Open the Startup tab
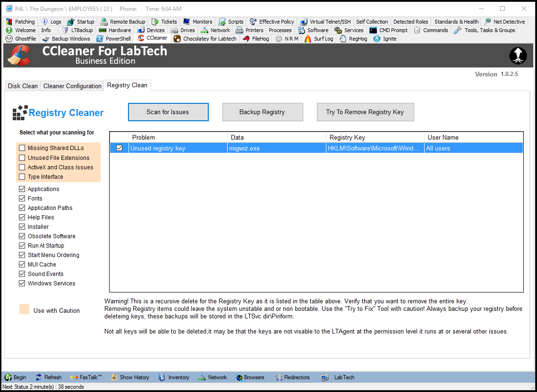 pyautogui.click(x=80, y=22)
